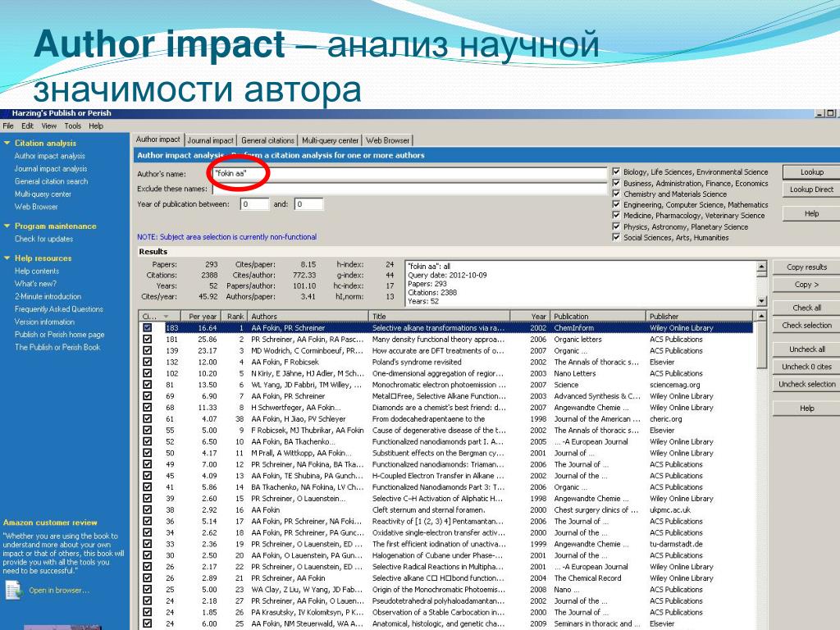
Task: Open The Publish or Perish Book link
Action: tap(57, 347)
